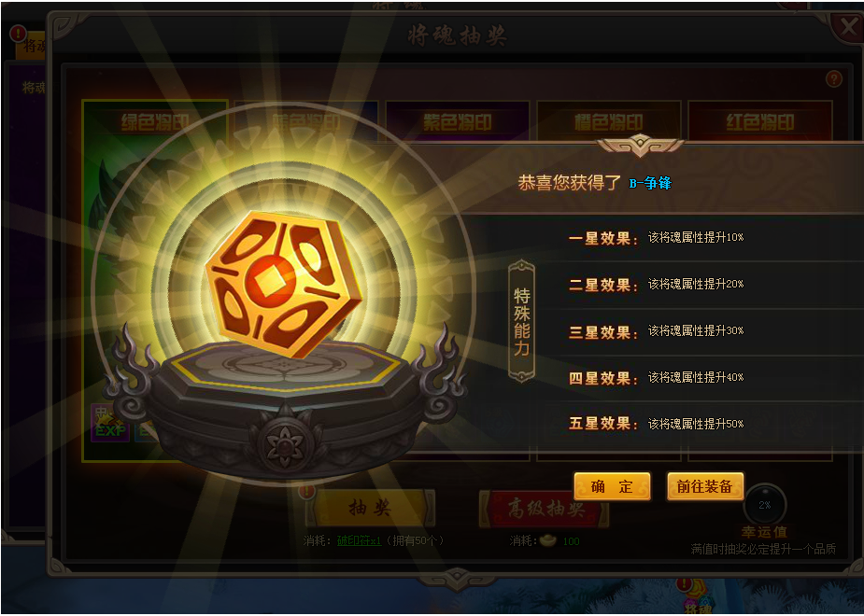Click the EXP item icon
This screenshot has width=864, height=616.
pos(110,423)
